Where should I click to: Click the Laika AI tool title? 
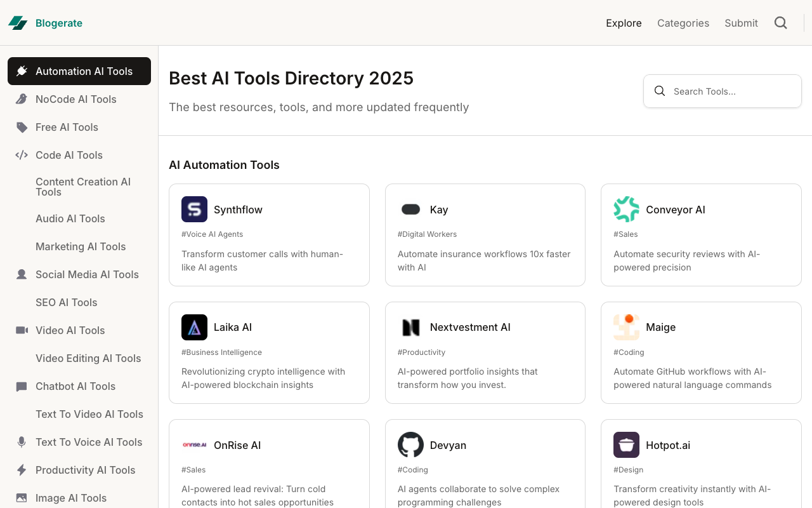(233, 327)
